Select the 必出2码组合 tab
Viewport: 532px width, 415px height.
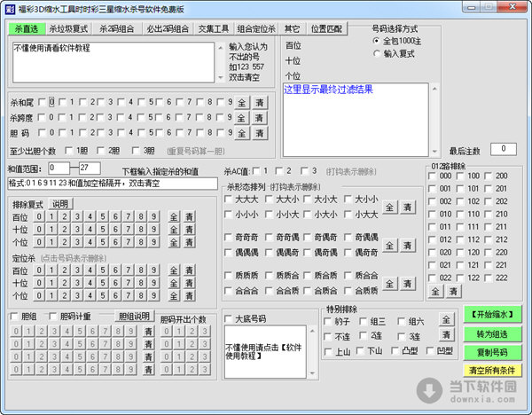click(x=168, y=29)
